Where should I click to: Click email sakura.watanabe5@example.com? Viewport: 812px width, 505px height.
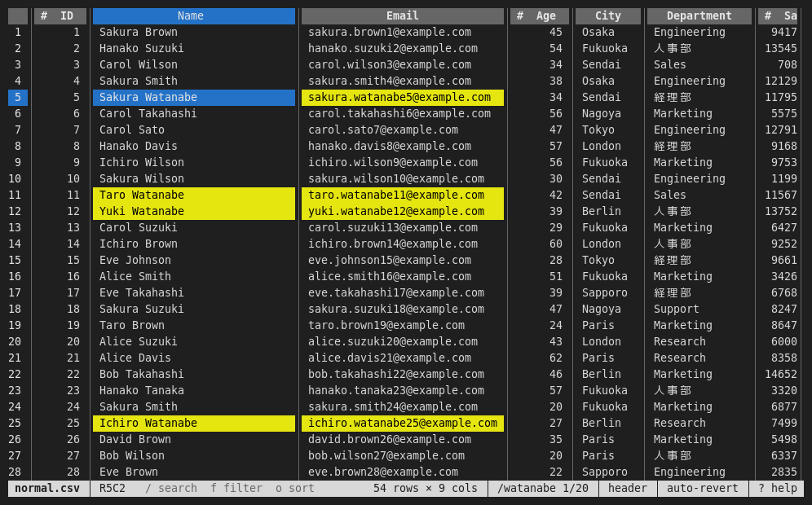point(403,97)
